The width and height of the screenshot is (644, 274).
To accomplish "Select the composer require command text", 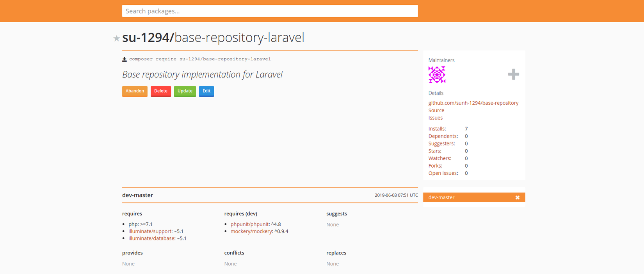I will tap(200, 59).
